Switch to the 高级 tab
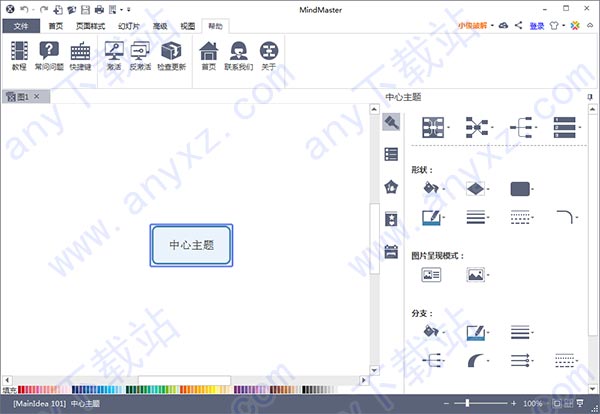Screen dimensions: 600x414 pyautogui.click(x=160, y=26)
